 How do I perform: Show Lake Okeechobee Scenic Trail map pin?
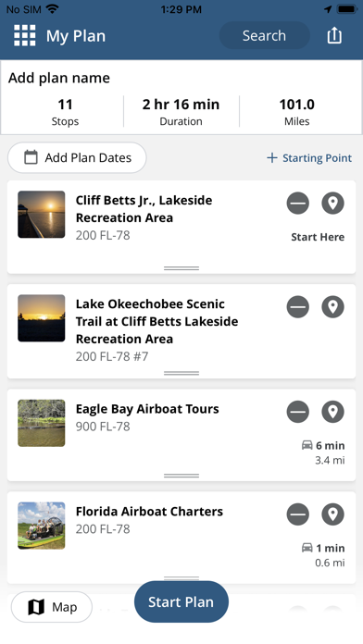(332, 307)
